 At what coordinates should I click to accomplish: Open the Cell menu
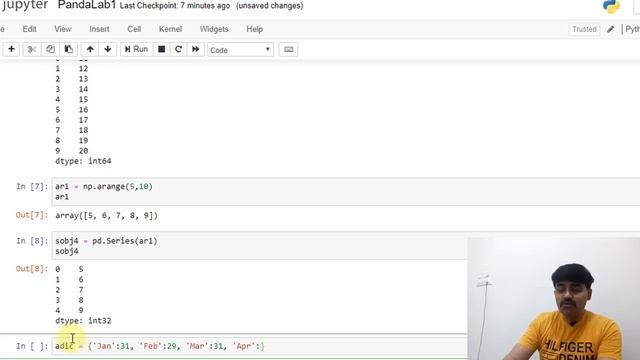point(134,29)
